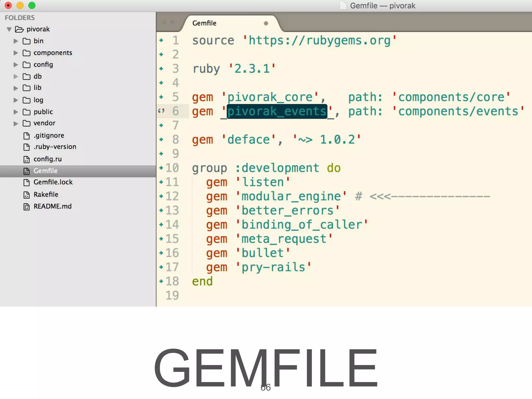
Task: Click the bin folder icon
Action: pyautogui.click(x=26, y=41)
